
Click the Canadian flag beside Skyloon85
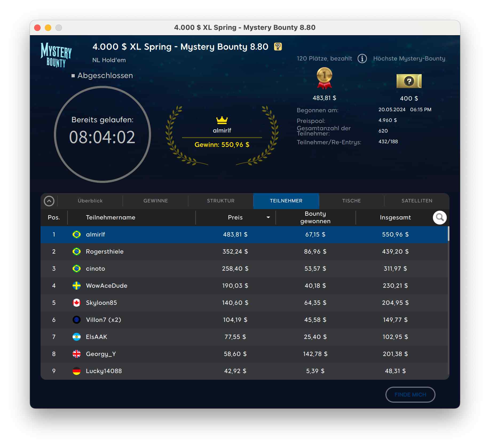pyautogui.click(x=77, y=303)
